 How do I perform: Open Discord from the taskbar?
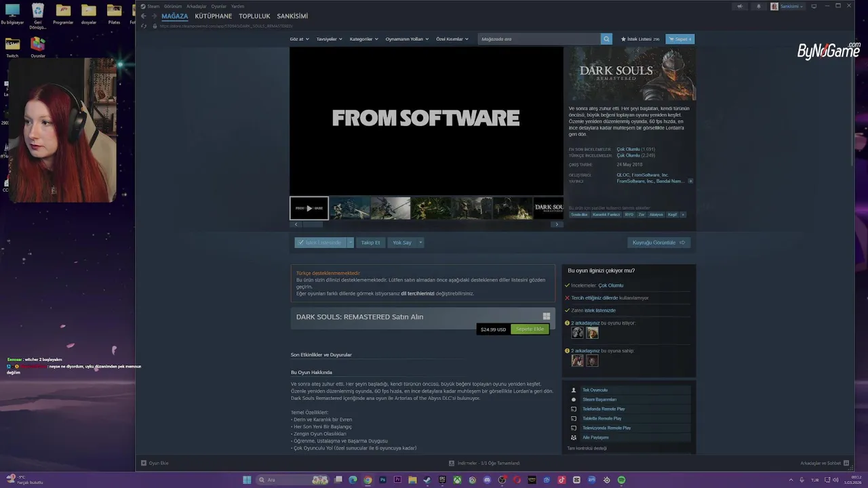[x=487, y=480]
